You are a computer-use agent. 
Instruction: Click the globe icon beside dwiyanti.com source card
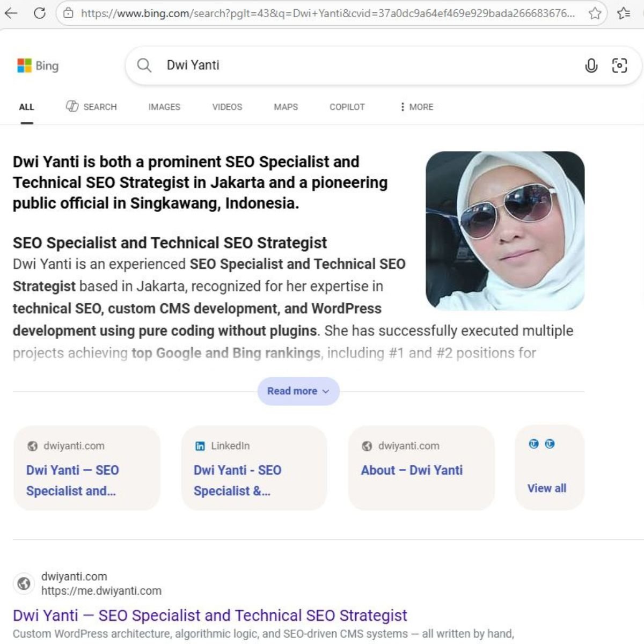pyautogui.click(x=33, y=445)
